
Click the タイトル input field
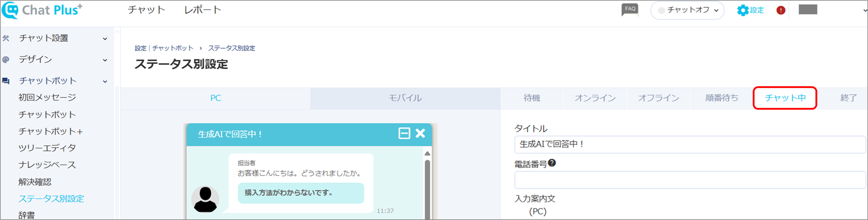pos(690,145)
